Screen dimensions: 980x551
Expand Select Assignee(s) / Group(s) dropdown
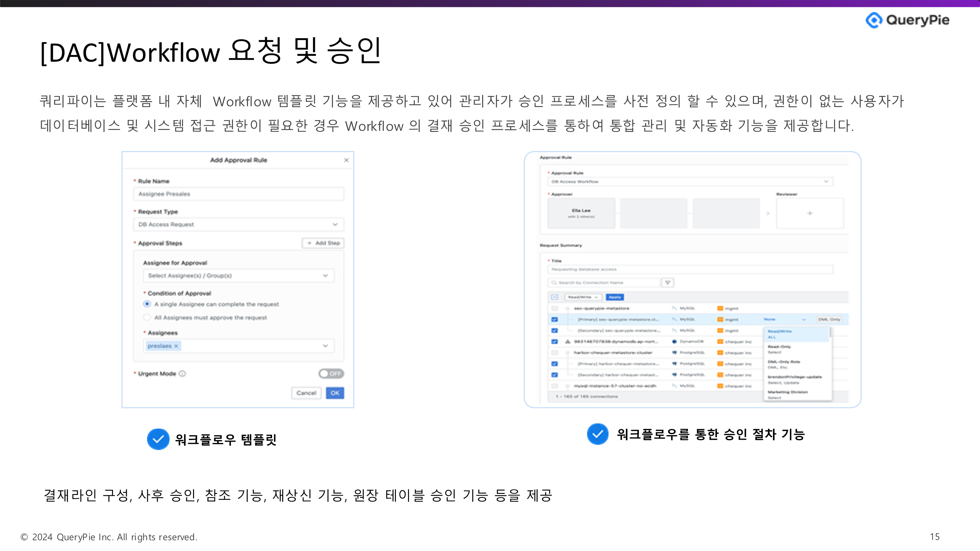(238, 275)
